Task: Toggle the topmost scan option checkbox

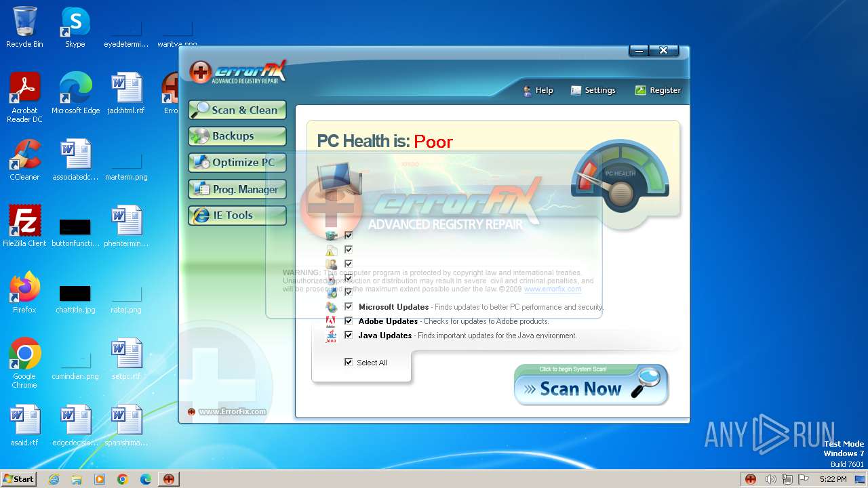Action: point(349,235)
